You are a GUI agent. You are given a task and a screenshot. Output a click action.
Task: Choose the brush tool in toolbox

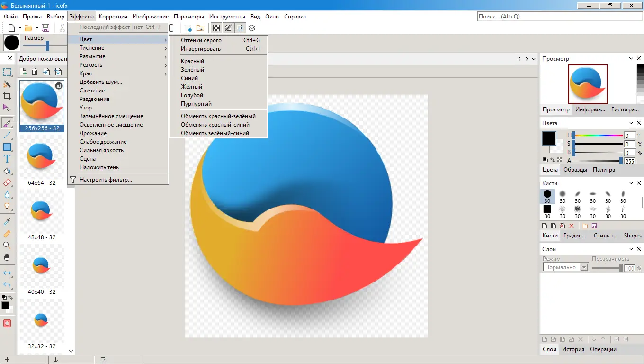[7, 123]
